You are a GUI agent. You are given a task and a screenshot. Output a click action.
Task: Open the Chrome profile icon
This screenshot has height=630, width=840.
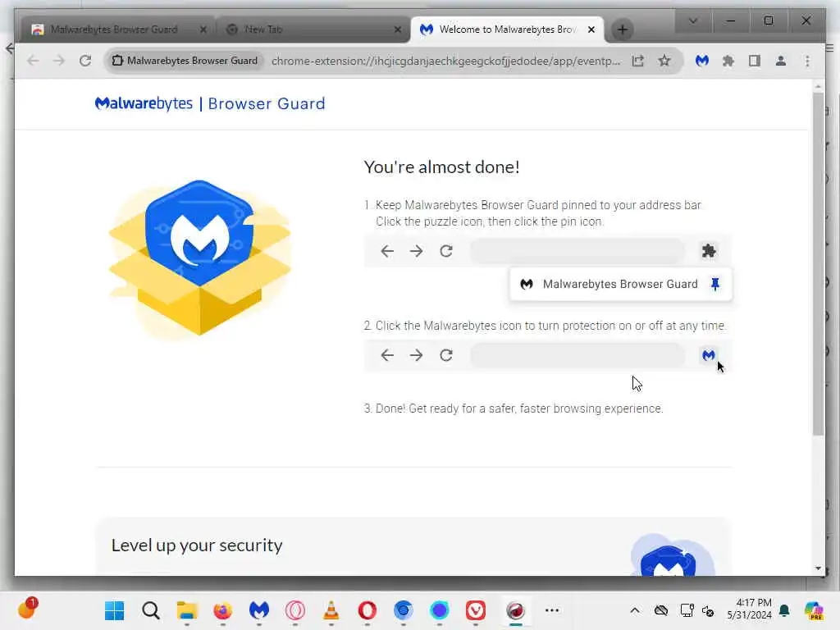coord(781,61)
